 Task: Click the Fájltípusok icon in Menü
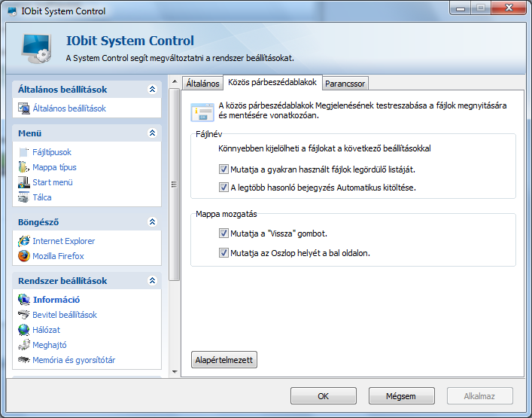coord(24,152)
